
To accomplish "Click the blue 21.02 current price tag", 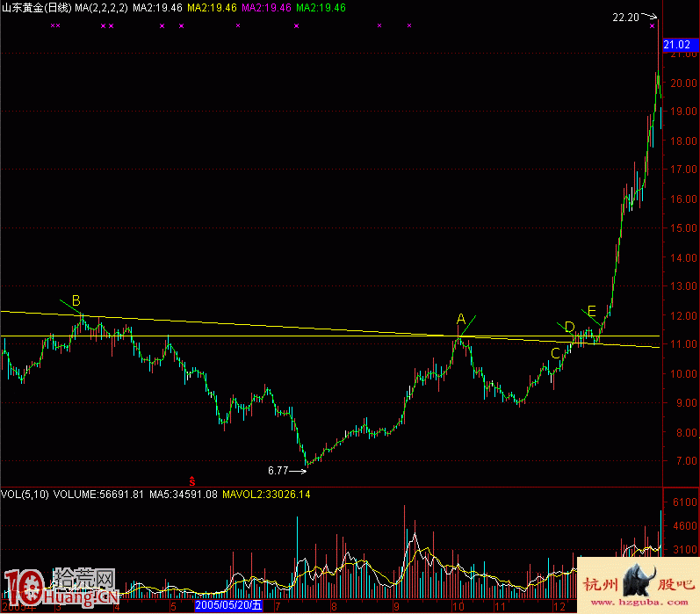I will point(681,45).
